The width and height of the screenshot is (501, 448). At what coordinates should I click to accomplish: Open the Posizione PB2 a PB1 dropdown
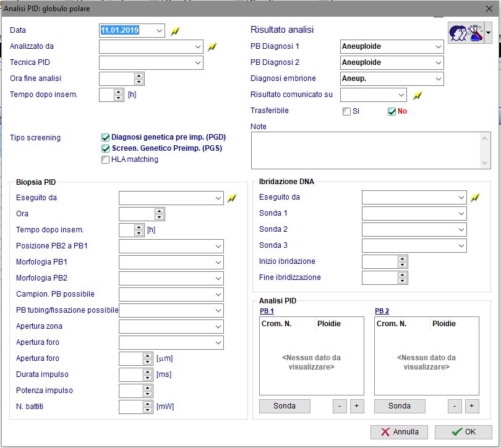(218, 246)
